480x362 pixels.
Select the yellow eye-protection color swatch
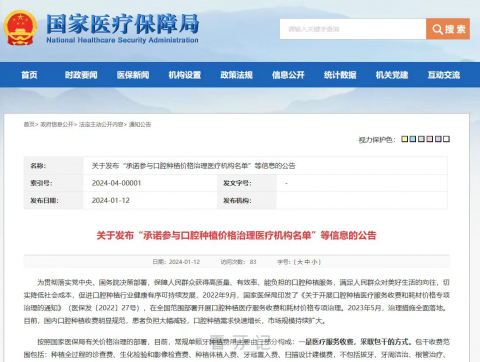click(405, 139)
